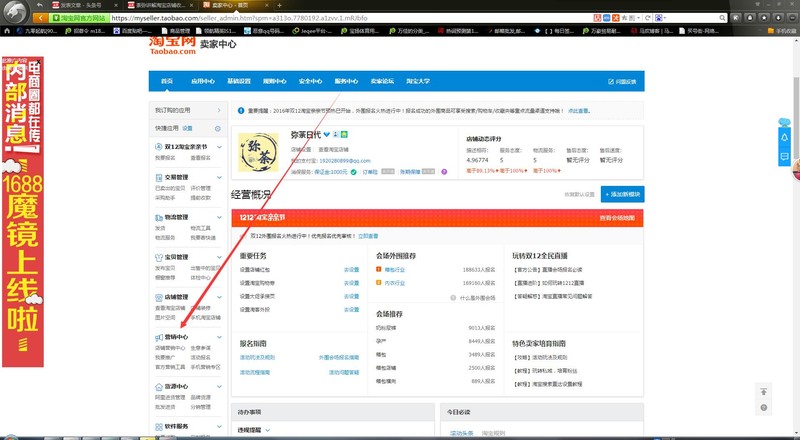Click the browser back arrow button
Screen dimensions: 800x440
(41, 18)
